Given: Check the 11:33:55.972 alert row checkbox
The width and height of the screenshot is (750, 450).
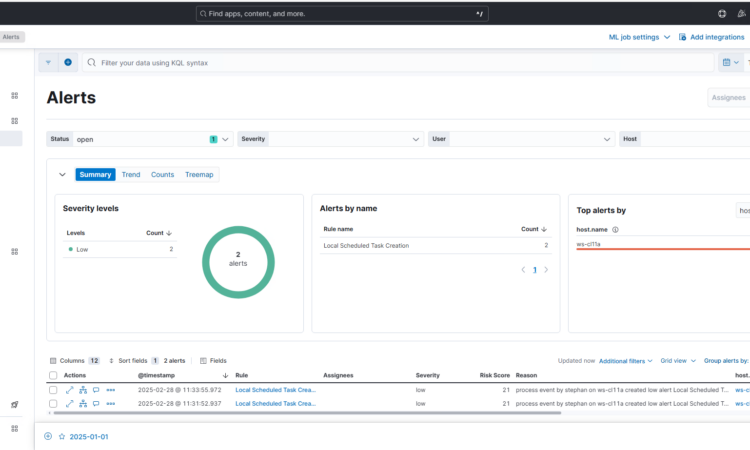Looking at the screenshot, I should pos(53,390).
